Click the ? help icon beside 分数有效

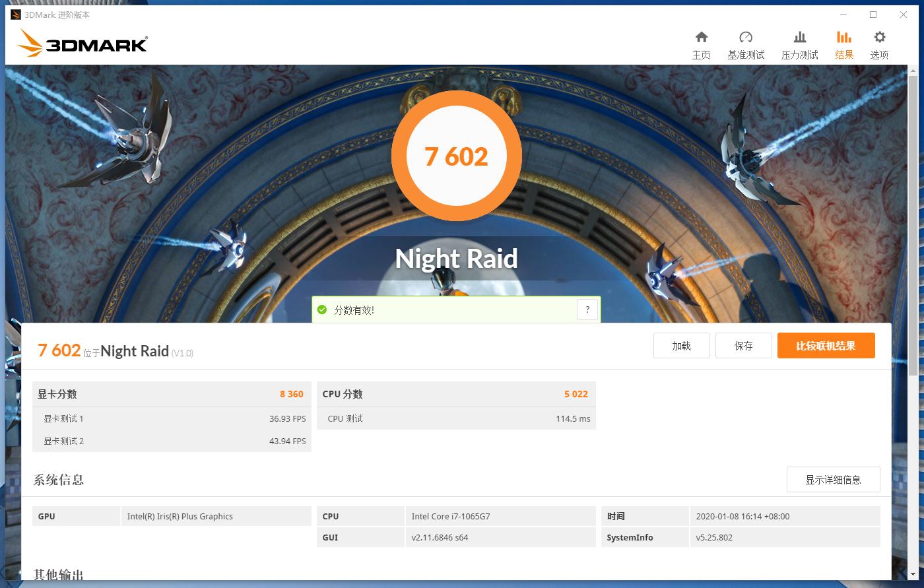click(x=587, y=309)
